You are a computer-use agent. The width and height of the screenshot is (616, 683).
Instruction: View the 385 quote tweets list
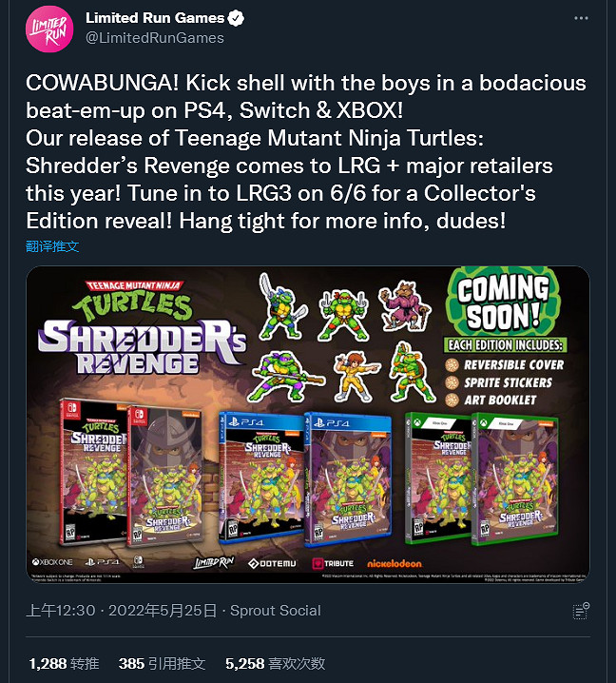pos(162,664)
